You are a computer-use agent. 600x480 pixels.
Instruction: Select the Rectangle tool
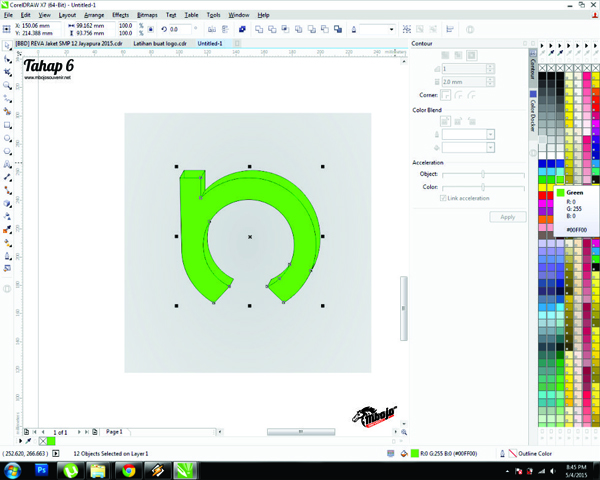coord(8,126)
